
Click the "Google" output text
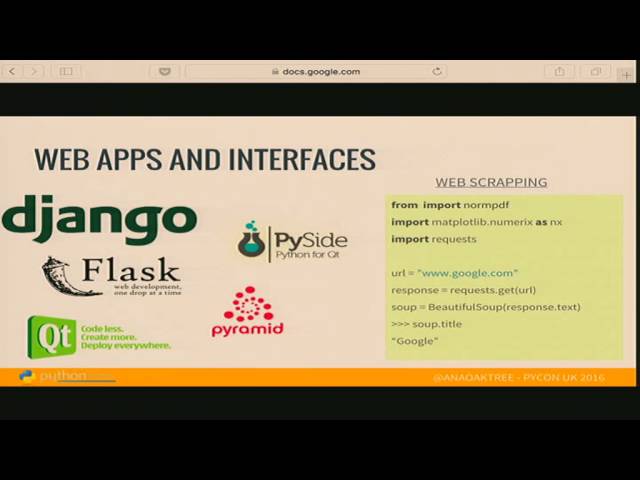tap(415, 341)
